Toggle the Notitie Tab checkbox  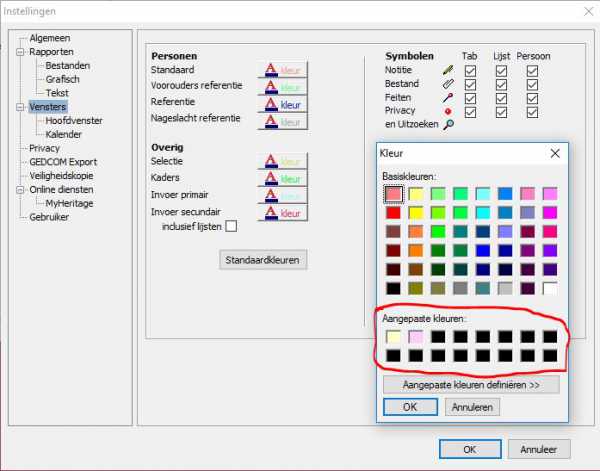[470, 71]
